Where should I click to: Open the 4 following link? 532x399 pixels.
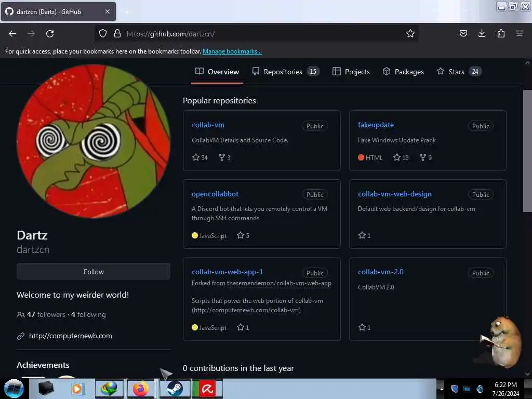(x=88, y=314)
